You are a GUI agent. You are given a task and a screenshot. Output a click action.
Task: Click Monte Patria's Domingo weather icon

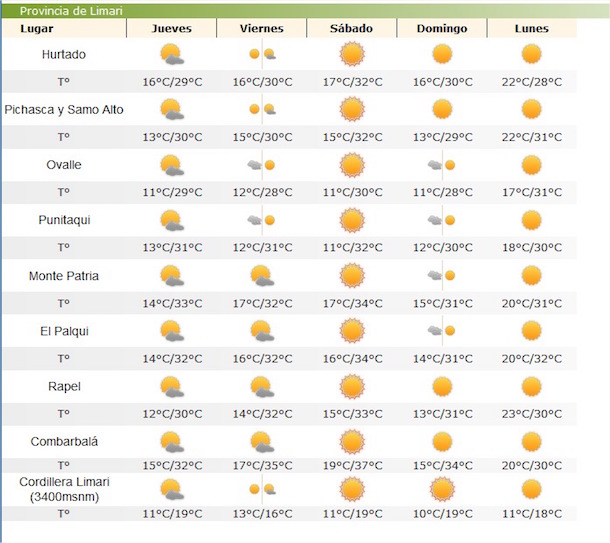[x=442, y=275]
